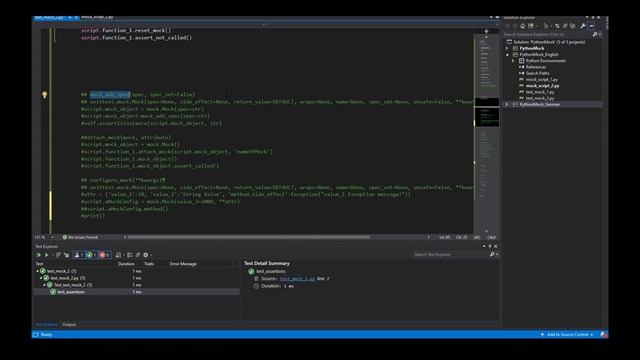640x360 pixels.
Task: Select the test_assertions test row
Action: [x=137, y=292]
